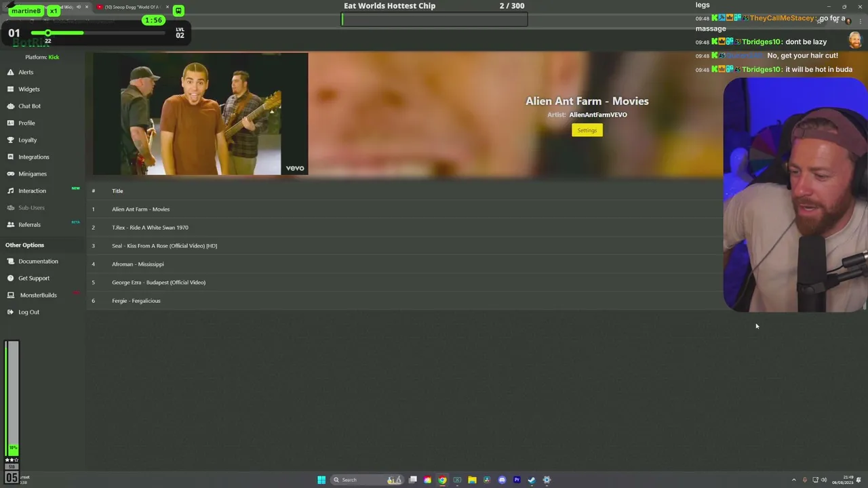Viewport: 868px width, 488px height.
Task: Open the Windows Start menu
Action: tap(321, 480)
